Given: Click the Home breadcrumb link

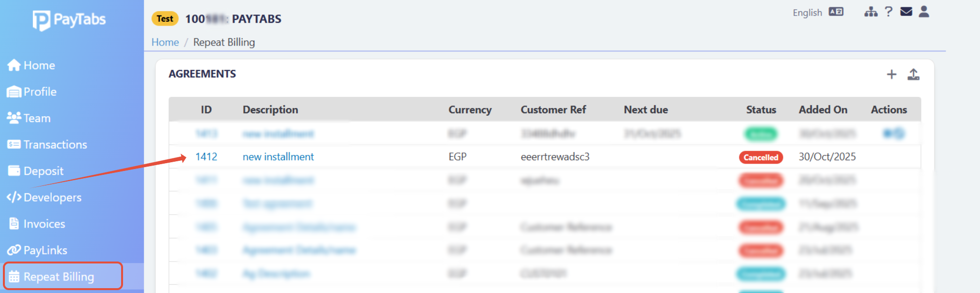Looking at the screenshot, I should pos(165,43).
